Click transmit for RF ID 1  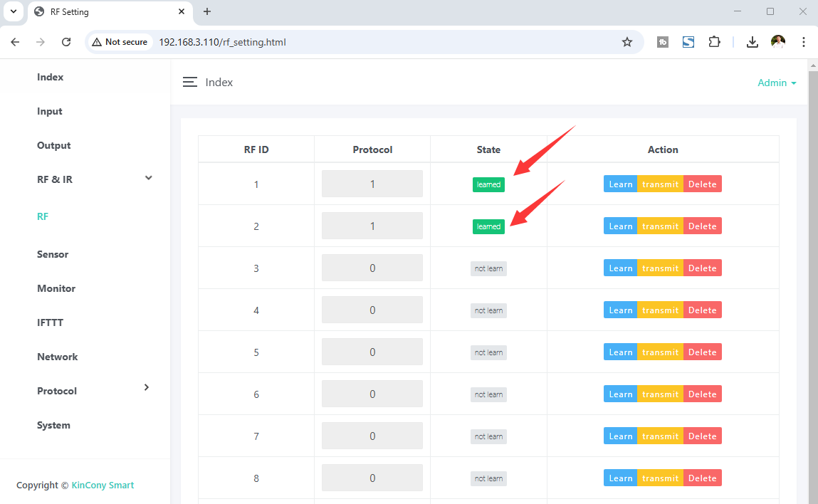tap(660, 184)
